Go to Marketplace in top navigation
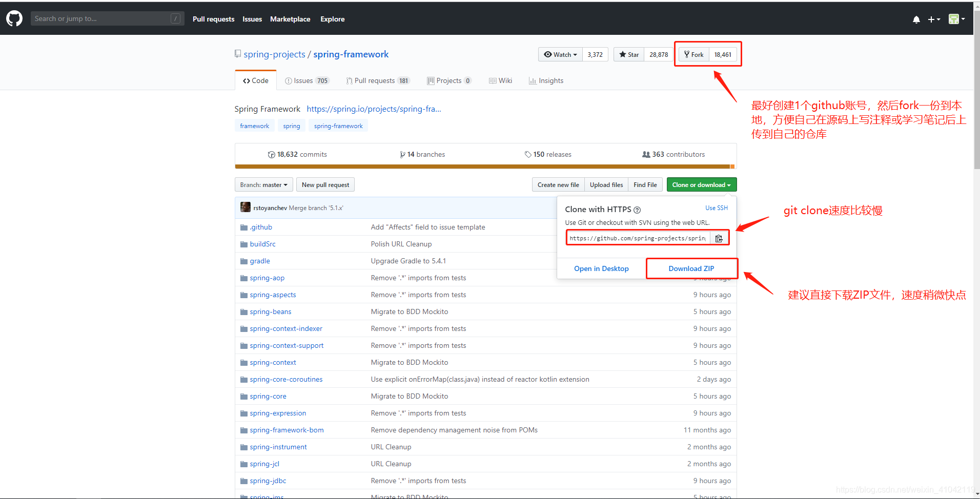This screenshot has height=499, width=980. (x=290, y=19)
